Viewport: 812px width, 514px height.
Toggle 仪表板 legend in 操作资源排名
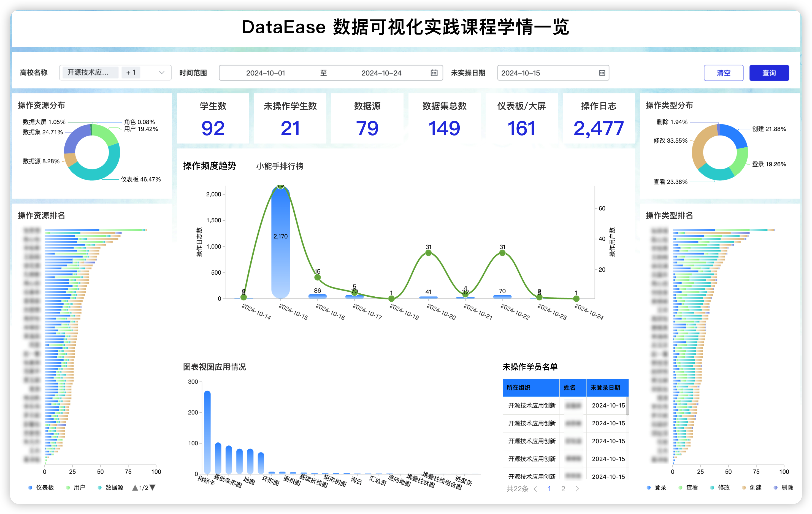coord(41,487)
